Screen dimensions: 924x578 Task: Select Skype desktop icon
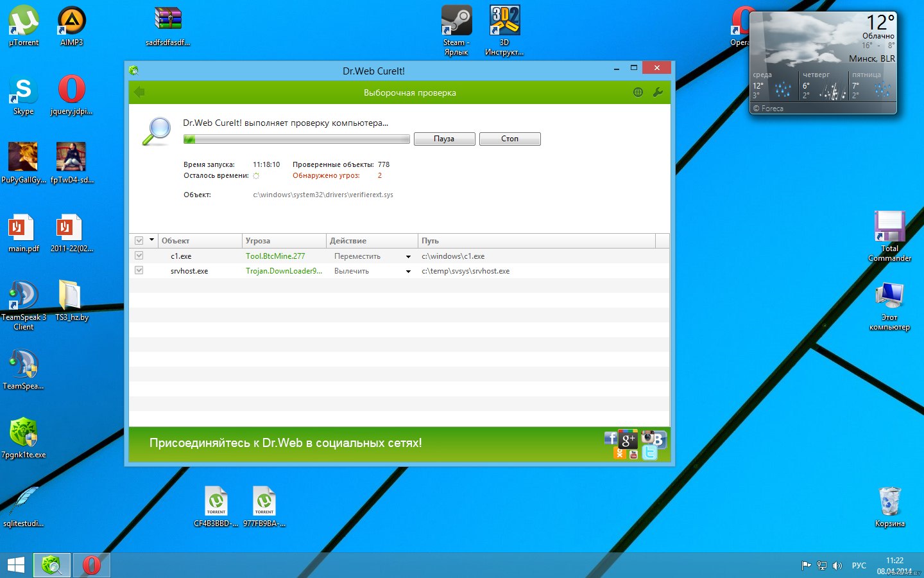tap(24, 95)
